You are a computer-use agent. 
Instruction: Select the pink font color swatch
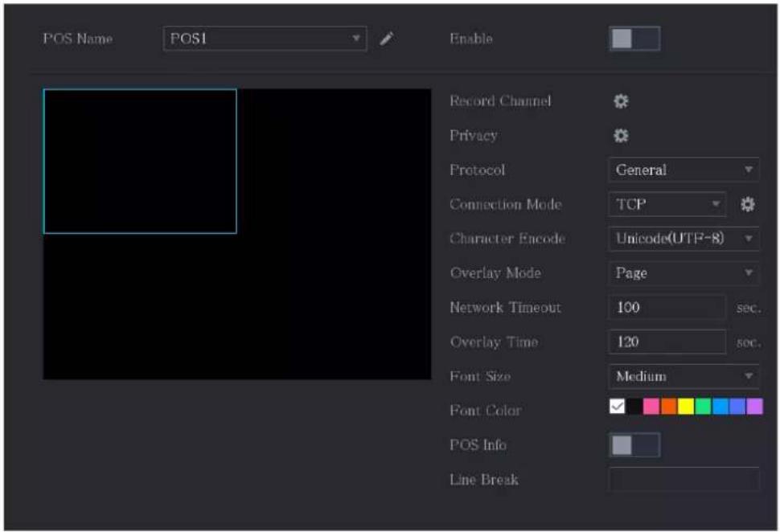[x=651, y=407]
